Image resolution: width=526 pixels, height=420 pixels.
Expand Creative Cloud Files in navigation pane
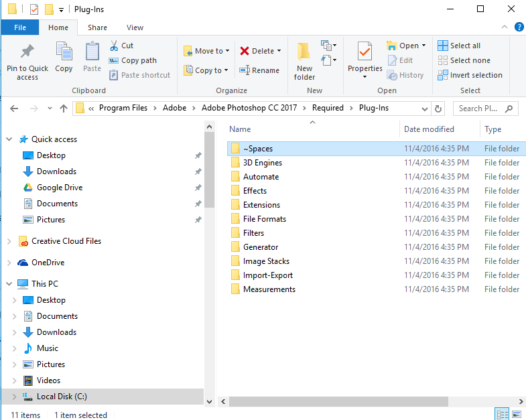[9, 241]
